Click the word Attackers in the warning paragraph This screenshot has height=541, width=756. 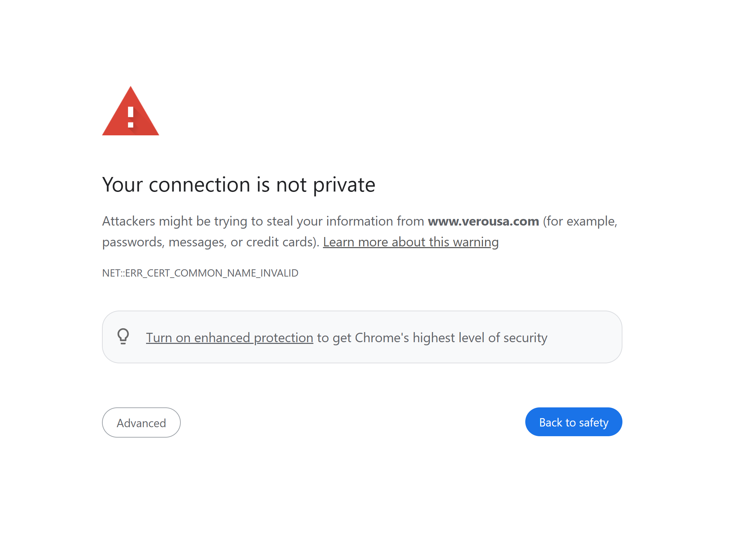[x=128, y=221]
